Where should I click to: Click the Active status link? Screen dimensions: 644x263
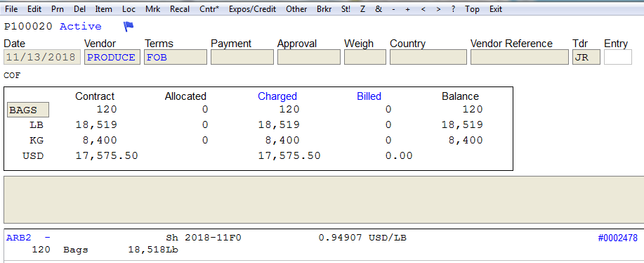(81, 27)
